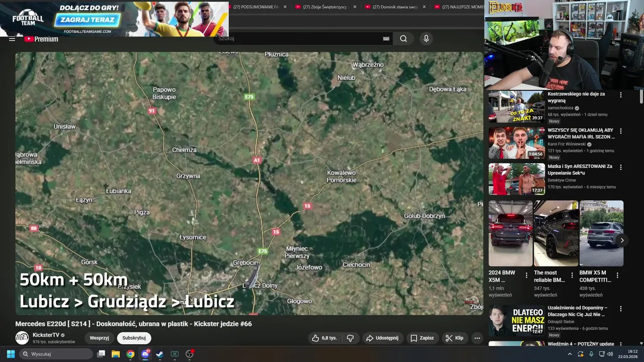
Task: Open the Windows Start menu
Action: click(x=11, y=354)
